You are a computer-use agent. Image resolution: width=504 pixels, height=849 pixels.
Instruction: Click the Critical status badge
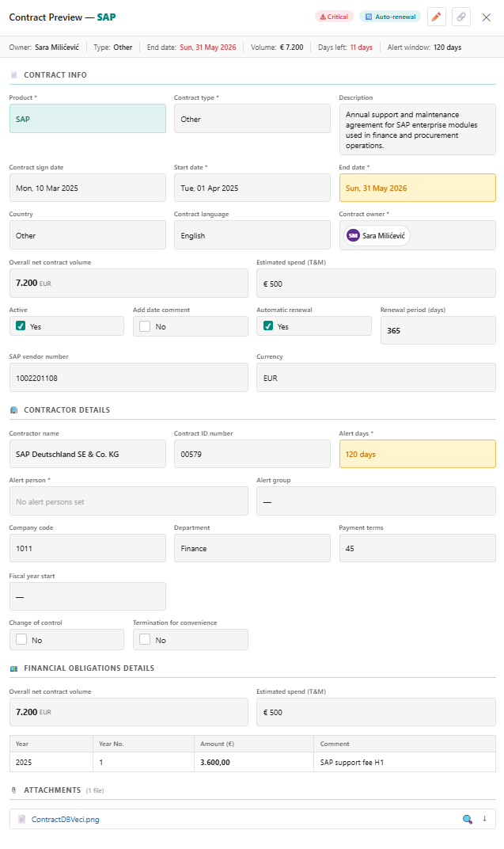click(334, 17)
